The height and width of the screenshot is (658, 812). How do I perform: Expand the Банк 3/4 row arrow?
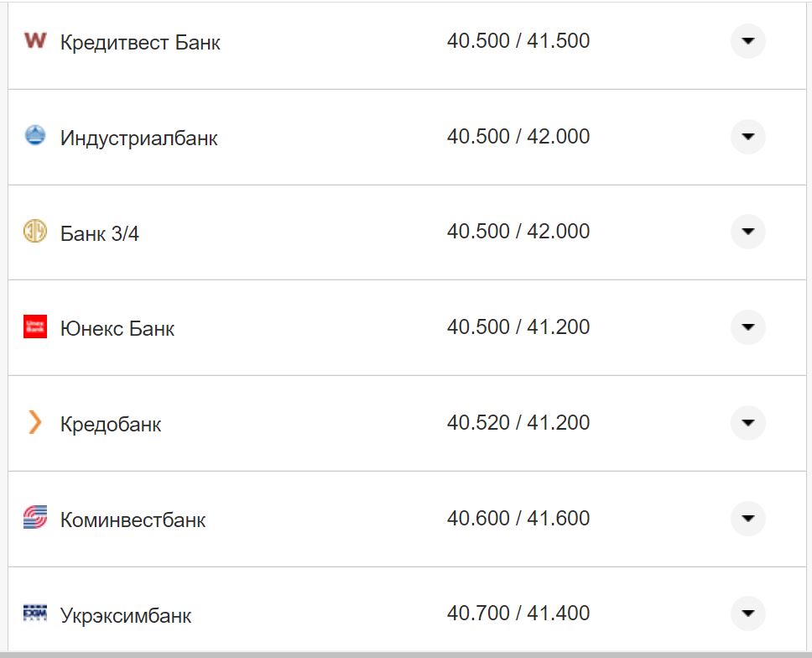click(748, 232)
